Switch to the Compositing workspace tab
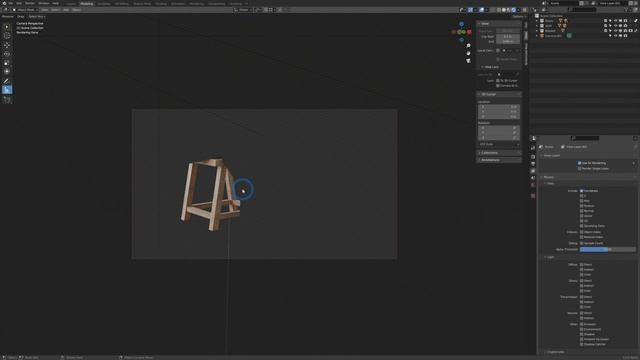This screenshot has height=360, width=640. 216,4
